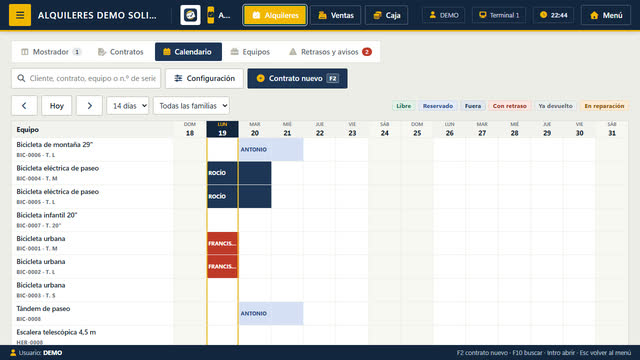Open the Retrasos y avisos tab
The height and width of the screenshot is (360, 640).
pyautogui.click(x=330, y=52)
